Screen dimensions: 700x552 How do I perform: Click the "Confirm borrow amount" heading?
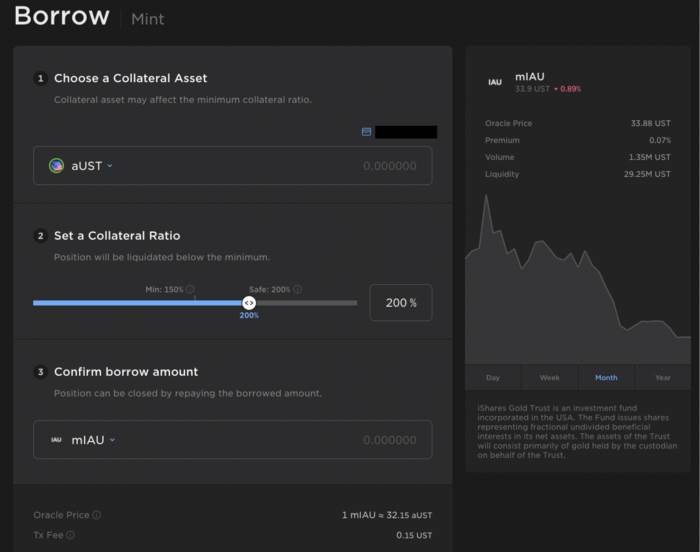126,372
